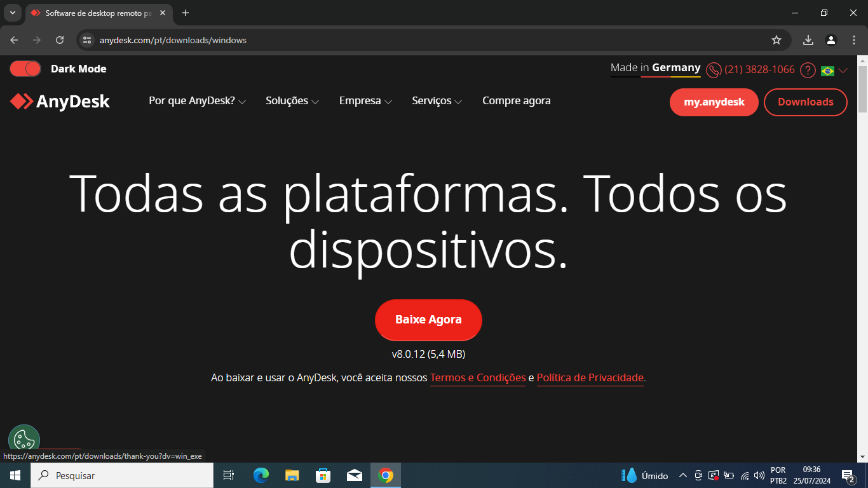Viewport: 868px width, 488px height.
Task: Click the Baixe Agora download button
Action: tap(428, 320)
